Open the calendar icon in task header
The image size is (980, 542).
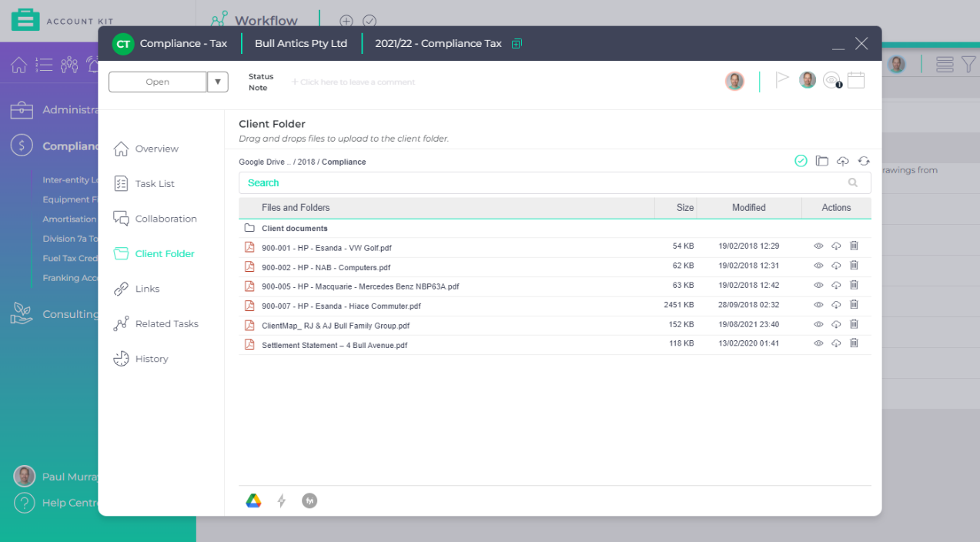point(856,80)
